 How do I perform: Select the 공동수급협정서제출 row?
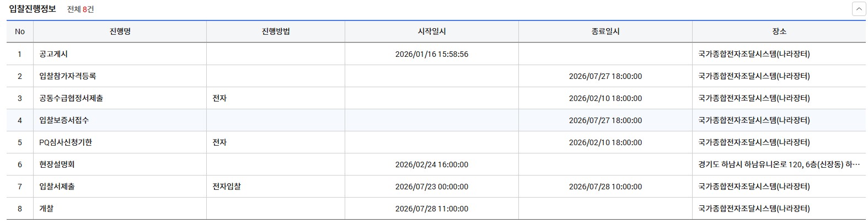[x=71, y=98]
